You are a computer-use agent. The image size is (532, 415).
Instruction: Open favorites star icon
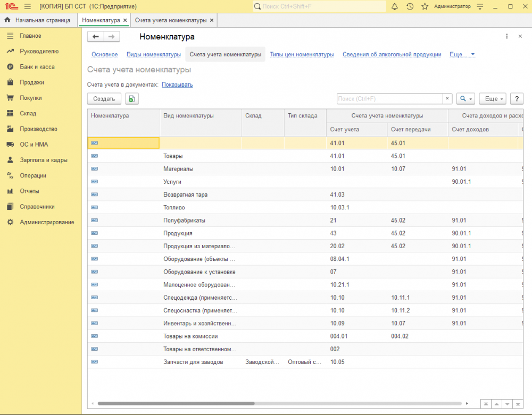click(425, 6)
